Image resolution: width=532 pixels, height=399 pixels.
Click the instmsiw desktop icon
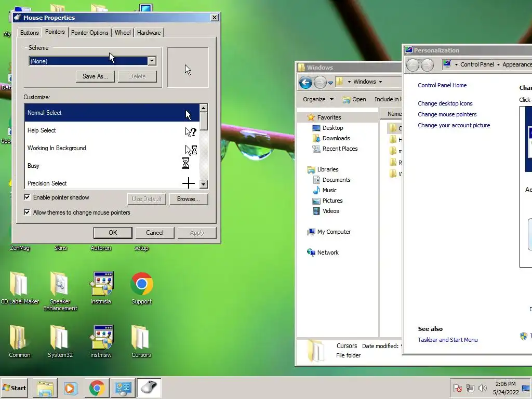point(101,341)
